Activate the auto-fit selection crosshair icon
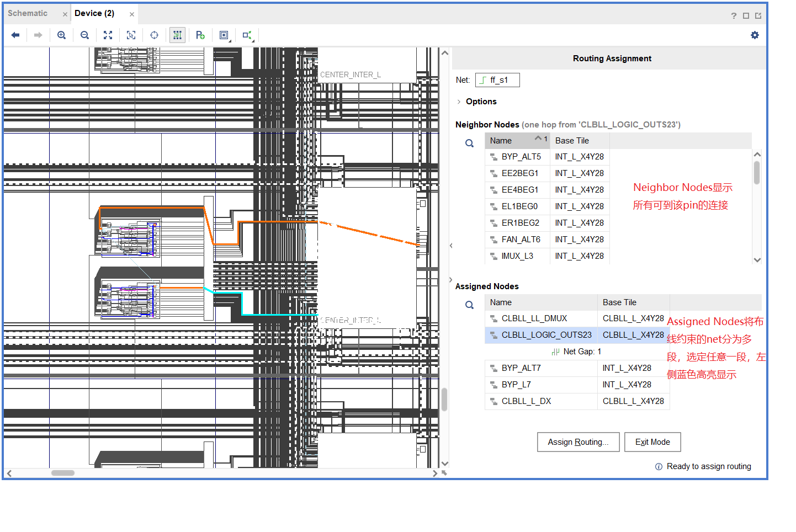 [155, 35]
